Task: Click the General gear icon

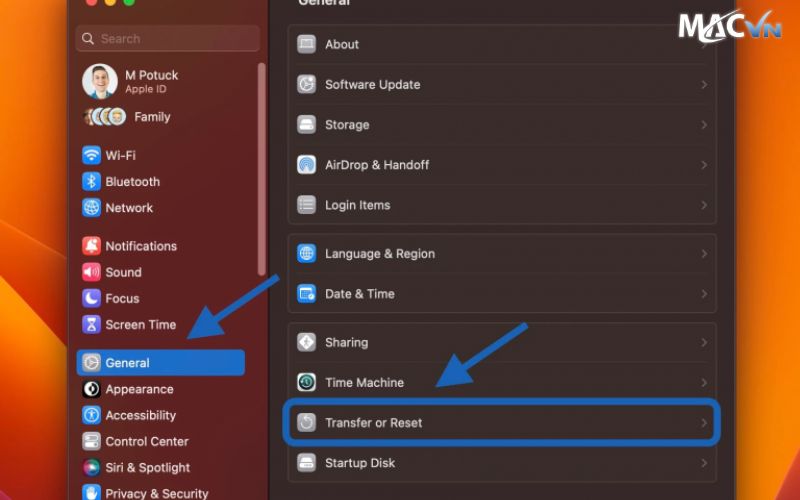Action: pyautogui.click(x=91, y=363)
